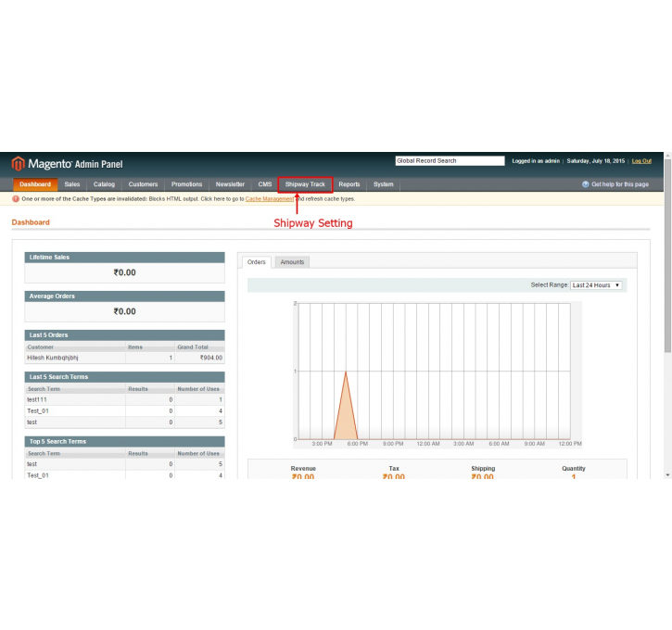Select the Hitesh Kumbqhjbhj order row

point(125,358)
